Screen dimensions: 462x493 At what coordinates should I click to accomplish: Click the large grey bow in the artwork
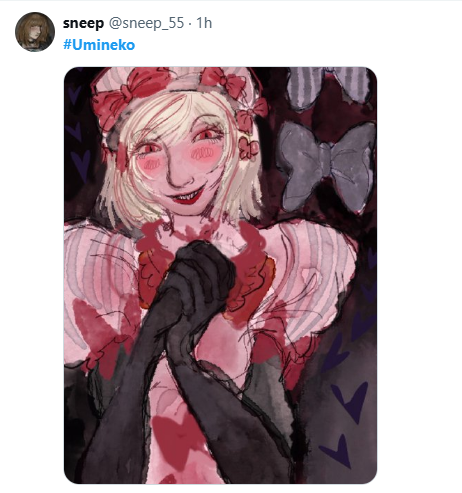point(326,165)
